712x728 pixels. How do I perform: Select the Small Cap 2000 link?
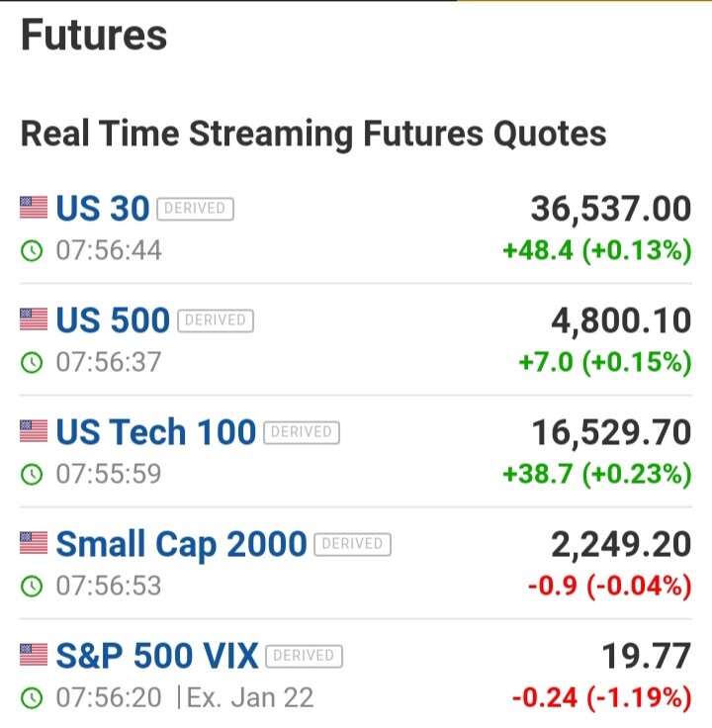coord(181,544)
